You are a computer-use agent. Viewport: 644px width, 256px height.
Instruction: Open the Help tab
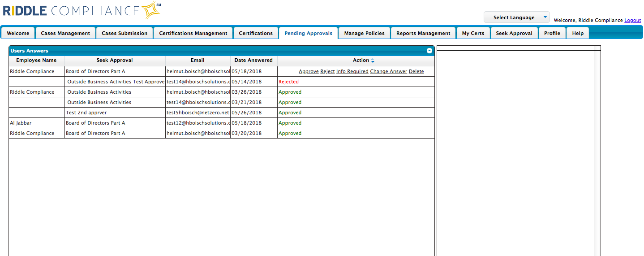click(578, 33)
